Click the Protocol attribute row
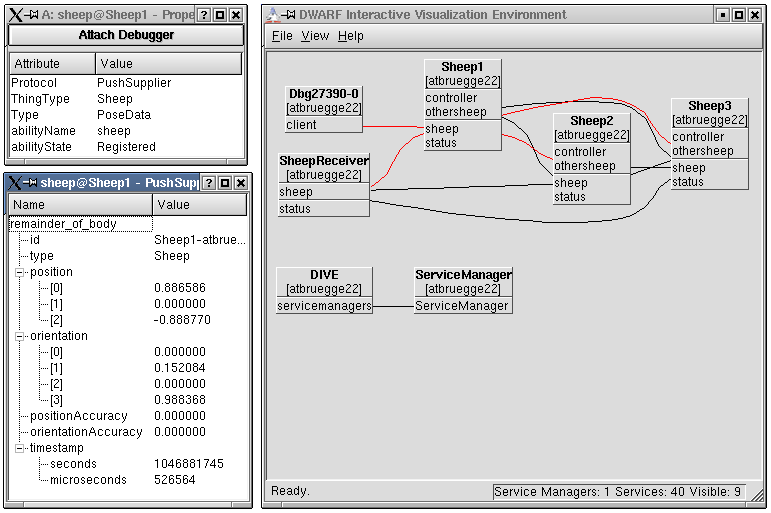This screenshot has width=771, height=513. [126, 83]
